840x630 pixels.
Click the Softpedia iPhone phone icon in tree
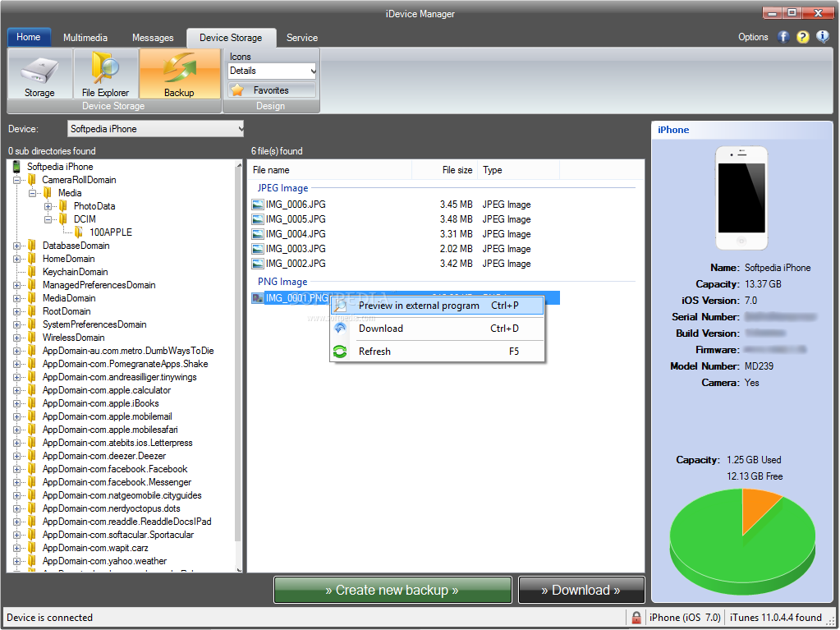click(16, 167)
